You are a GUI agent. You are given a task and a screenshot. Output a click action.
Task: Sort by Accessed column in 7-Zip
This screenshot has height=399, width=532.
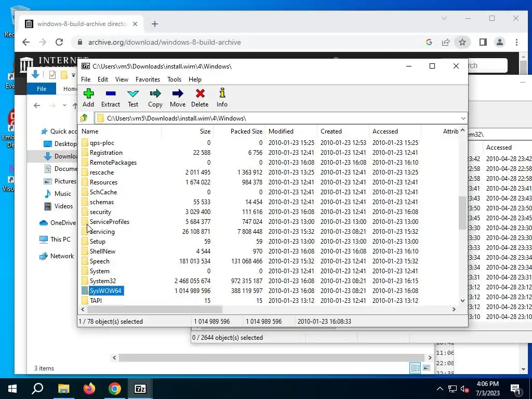coord(395,131)
